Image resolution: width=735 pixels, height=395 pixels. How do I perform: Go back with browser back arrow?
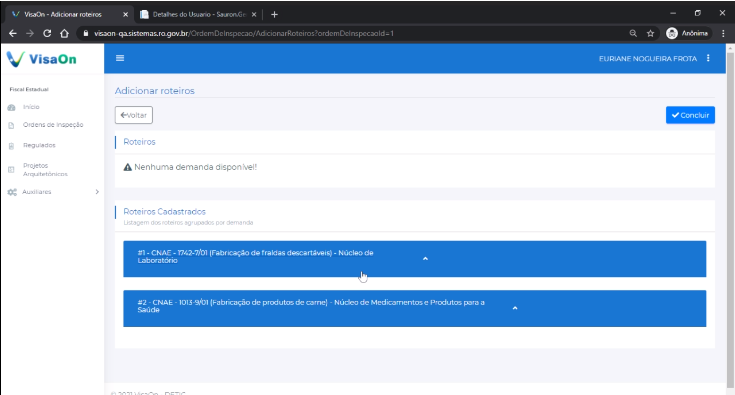[x=13, y=33]
